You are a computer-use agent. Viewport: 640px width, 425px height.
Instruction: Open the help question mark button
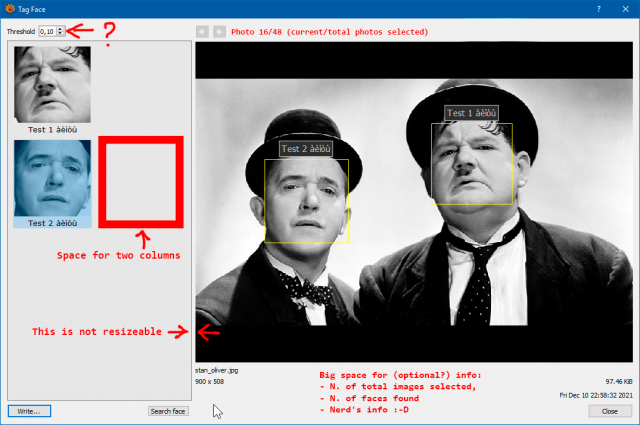(x=599, y=9)
